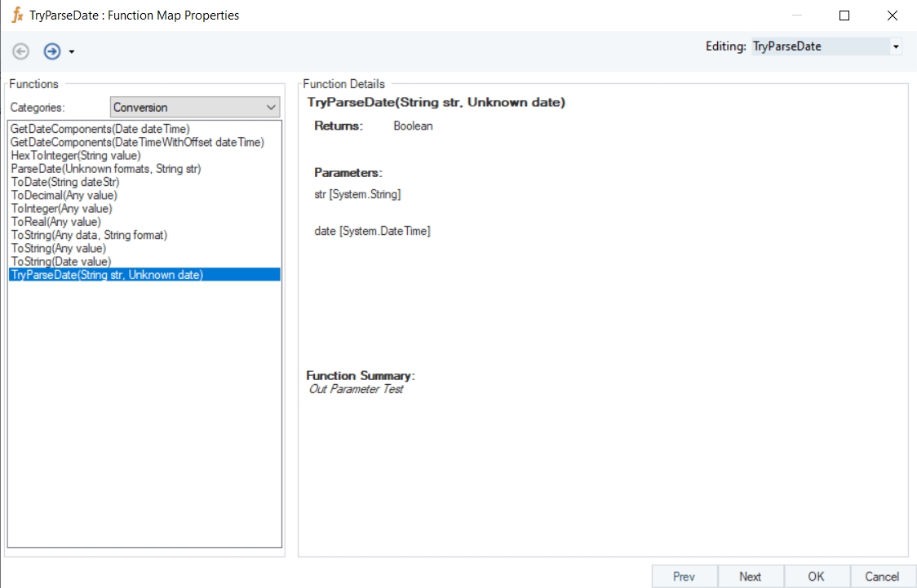This screenshot has height=588, width=917.
Task: Select ToReal(Any value) list item
Action: click(56, 222)
